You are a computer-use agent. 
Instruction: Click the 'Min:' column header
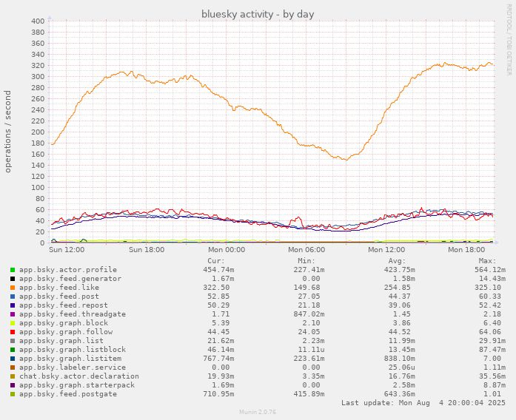click(306, 261)
